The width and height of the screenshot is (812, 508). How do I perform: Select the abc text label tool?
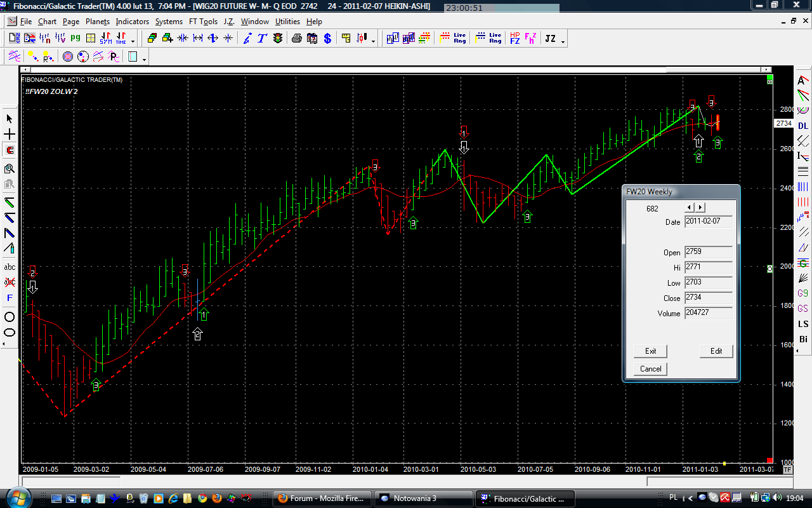pos(10,267)
